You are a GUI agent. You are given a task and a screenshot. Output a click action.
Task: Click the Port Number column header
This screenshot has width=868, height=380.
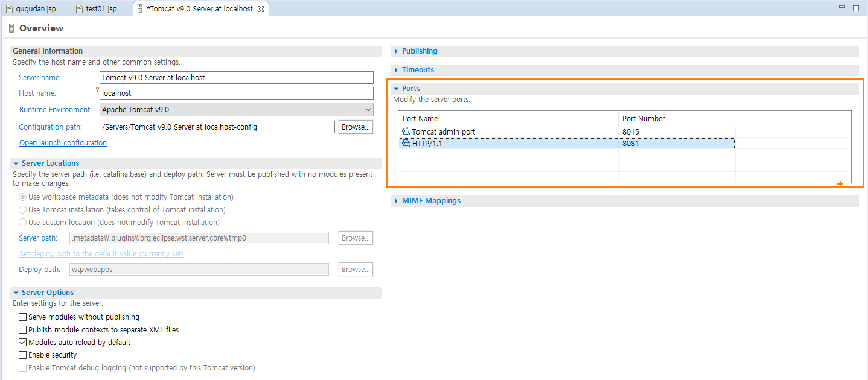pos(677,118)
